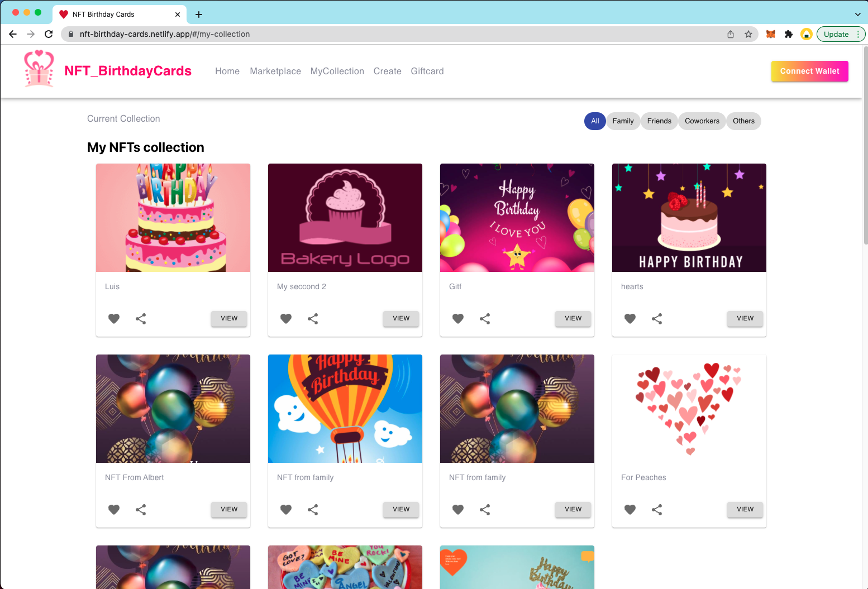This screenshot has height=589, width=868.
Task: Share the For Peaches card
Action: (657, 510)
